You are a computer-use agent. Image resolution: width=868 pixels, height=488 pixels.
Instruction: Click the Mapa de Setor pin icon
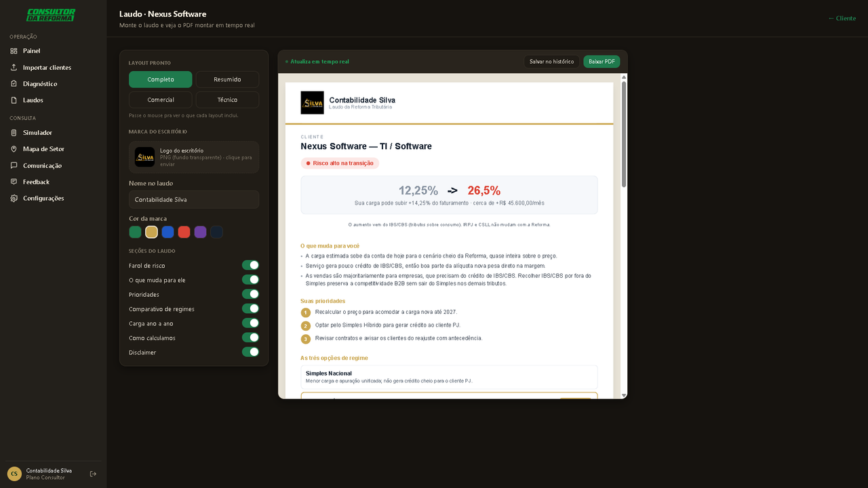click(14, 149)
